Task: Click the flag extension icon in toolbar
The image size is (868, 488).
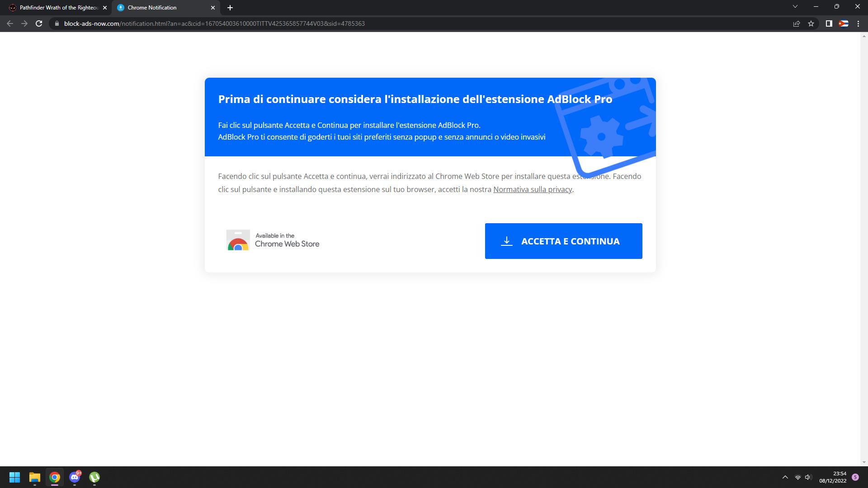Action: coord(844,23)
